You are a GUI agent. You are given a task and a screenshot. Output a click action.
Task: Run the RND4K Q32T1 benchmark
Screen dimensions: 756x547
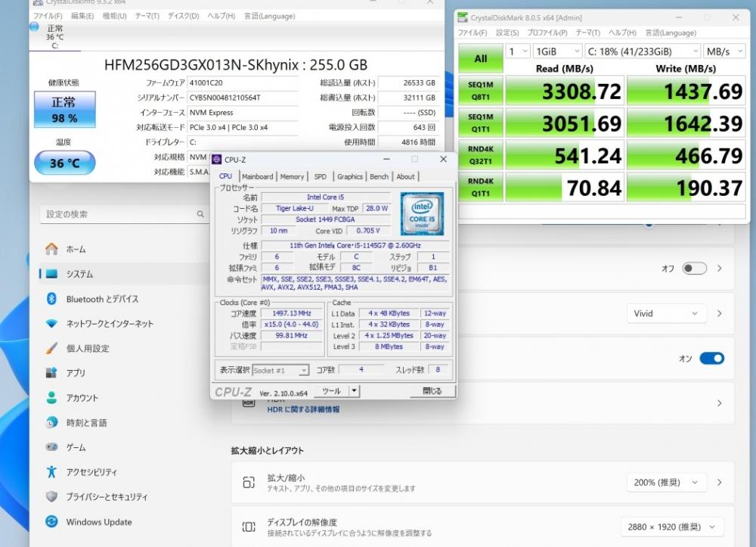(x=481, y=155)
